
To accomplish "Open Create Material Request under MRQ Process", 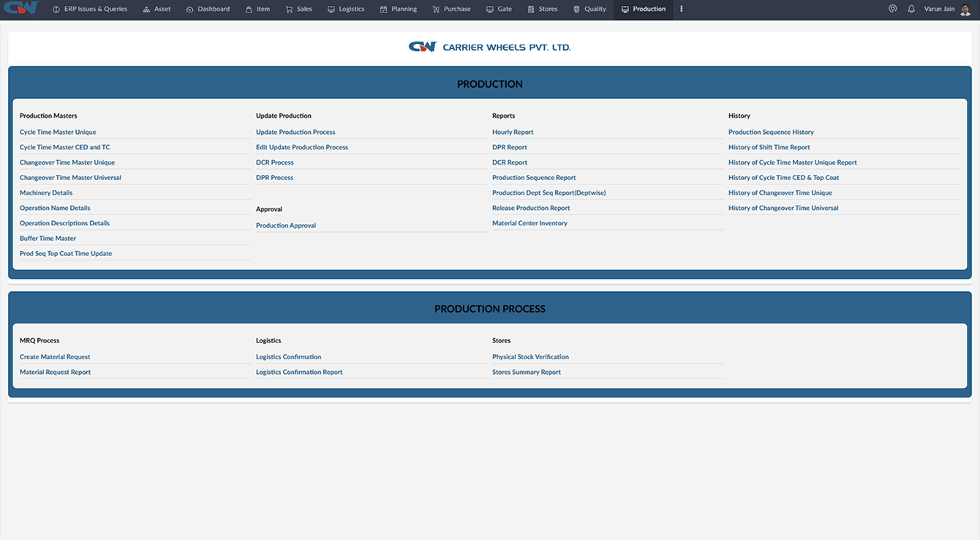I will (x=55, y=356).
